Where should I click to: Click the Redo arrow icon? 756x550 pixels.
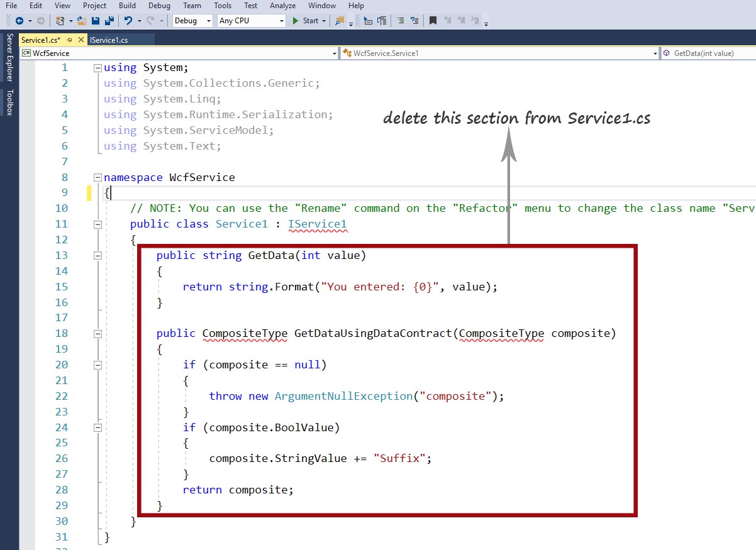pyautogui.click(x=150, y=21)
